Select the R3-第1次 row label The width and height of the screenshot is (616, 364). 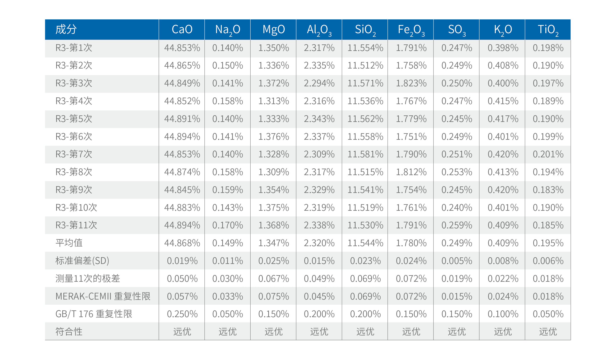tap(74, 48)
